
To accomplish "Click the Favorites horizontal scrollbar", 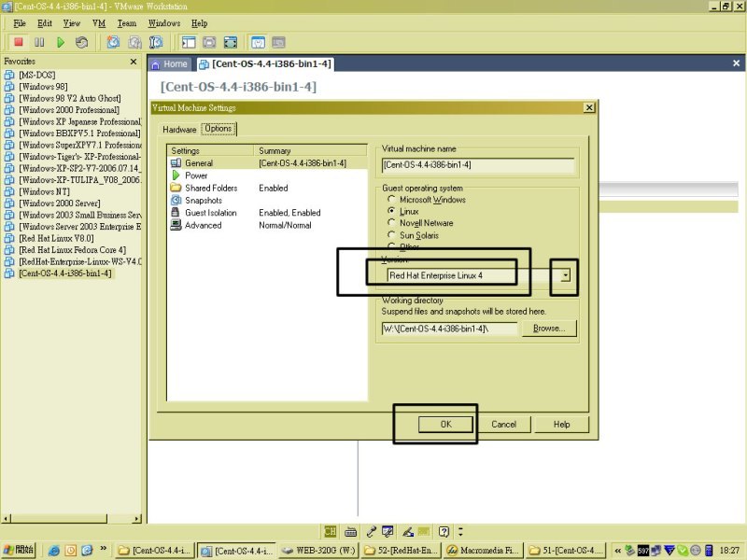I will (x=72, y=518).
